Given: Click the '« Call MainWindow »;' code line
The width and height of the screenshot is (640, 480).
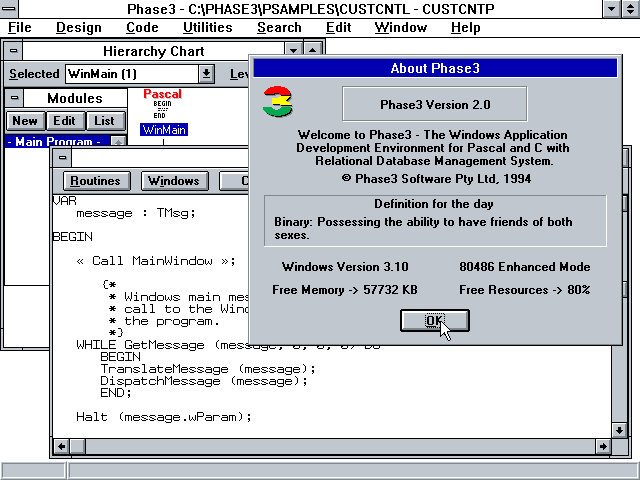Looking at the screenshot, I should click(x=156, y=261).
